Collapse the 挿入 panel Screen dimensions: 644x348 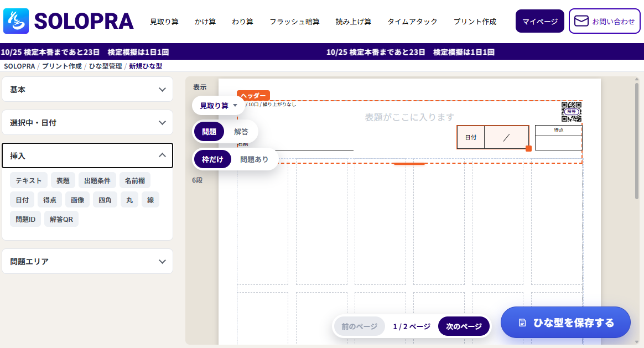coord(87,155)
